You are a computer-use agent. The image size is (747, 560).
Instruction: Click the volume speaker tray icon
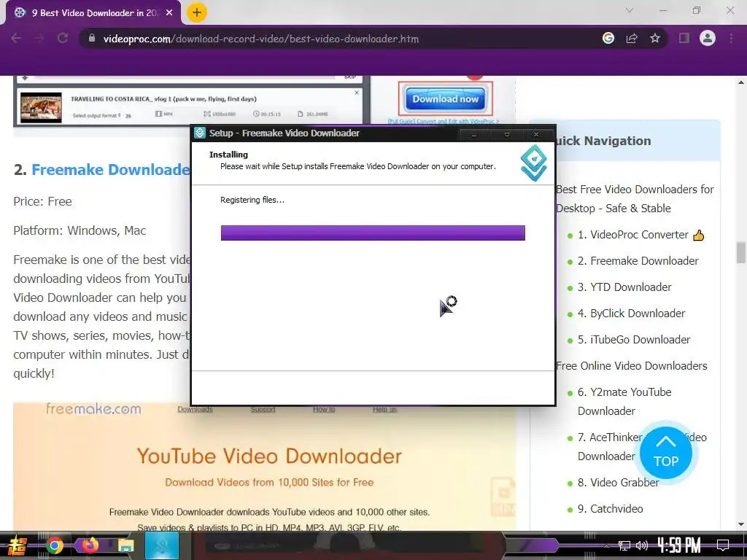(642, 545)
